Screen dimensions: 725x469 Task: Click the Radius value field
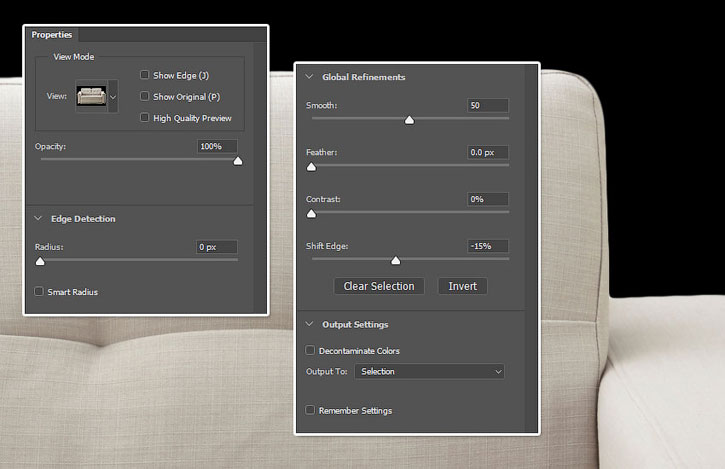(217, 247)
